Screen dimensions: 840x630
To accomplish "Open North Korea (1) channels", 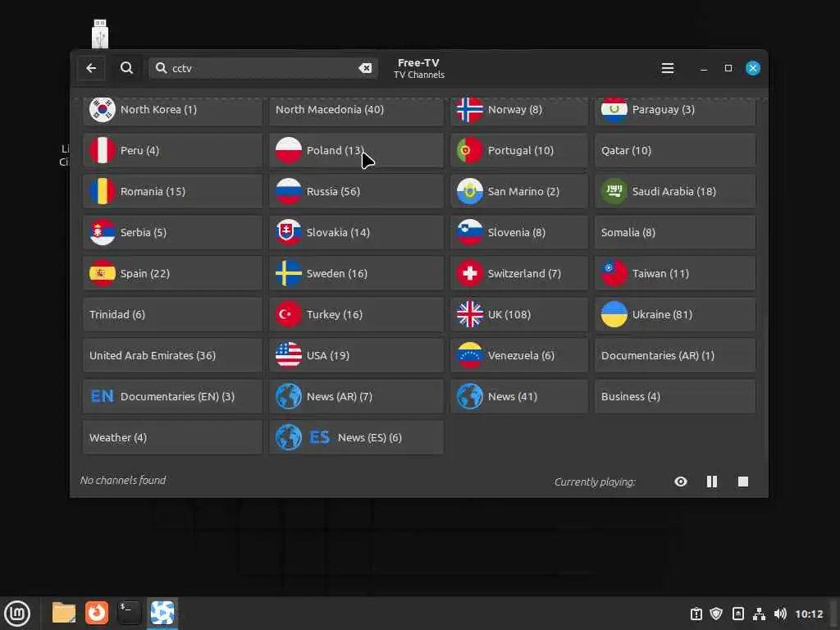I will [x=172, y=110].
